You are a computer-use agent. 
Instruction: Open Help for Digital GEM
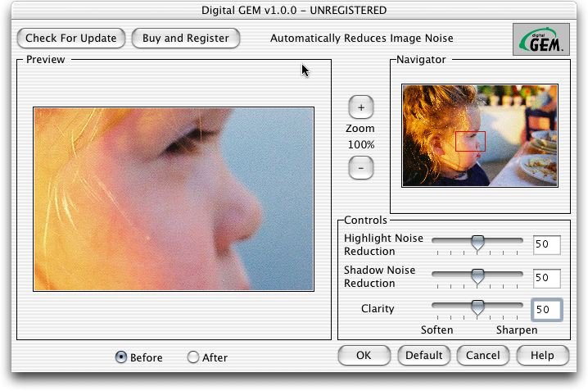click(x=542, y=356)
